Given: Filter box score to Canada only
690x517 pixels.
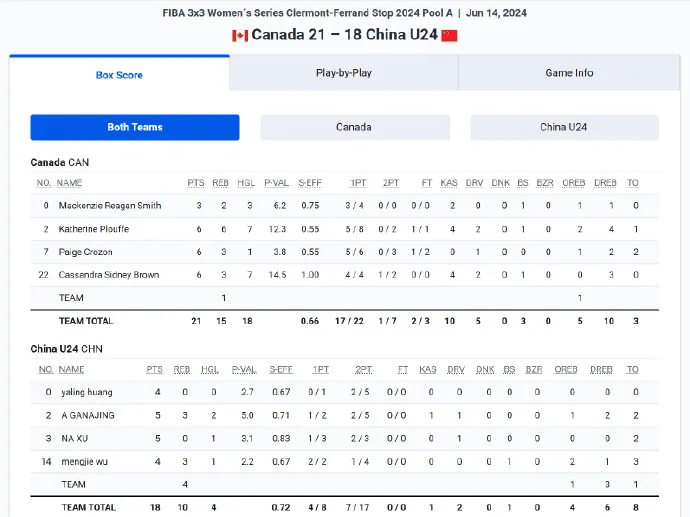Looking at the screenshot, I should [x=355, y=127].
